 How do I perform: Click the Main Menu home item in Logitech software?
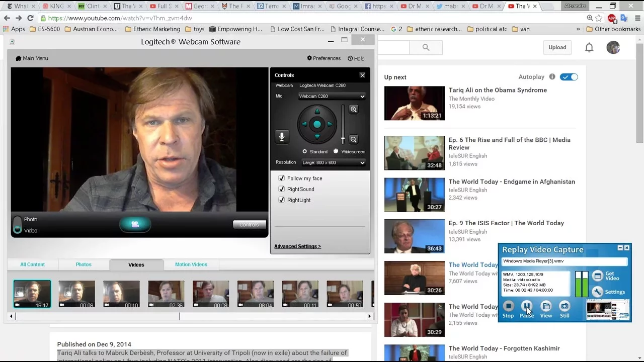[32, 58]
